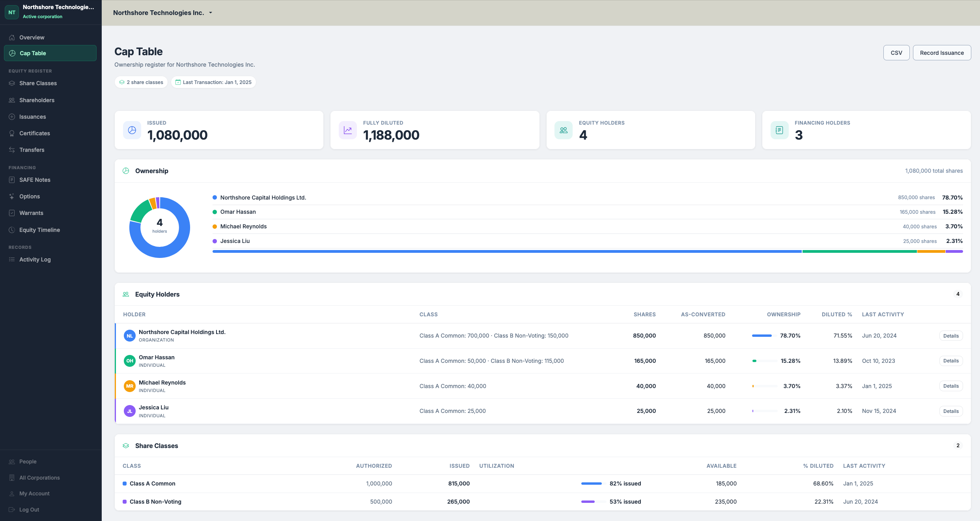Click the Issued pie chart card icon
Viewport: 980px width, 521px height.
pyautogui.click(x=132, y=130)
